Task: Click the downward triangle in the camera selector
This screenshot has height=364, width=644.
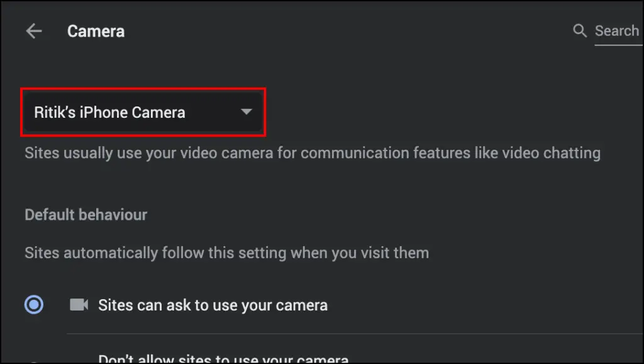Action: click(246, 111)
